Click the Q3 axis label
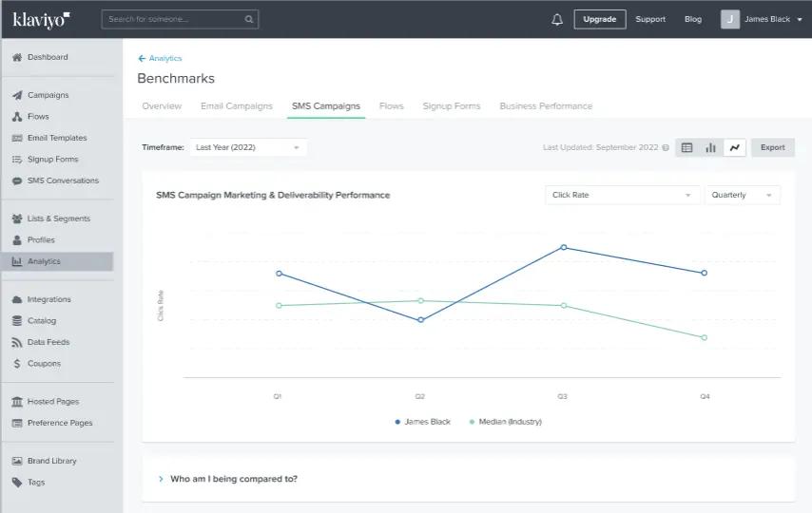 (x=562, y=396)
